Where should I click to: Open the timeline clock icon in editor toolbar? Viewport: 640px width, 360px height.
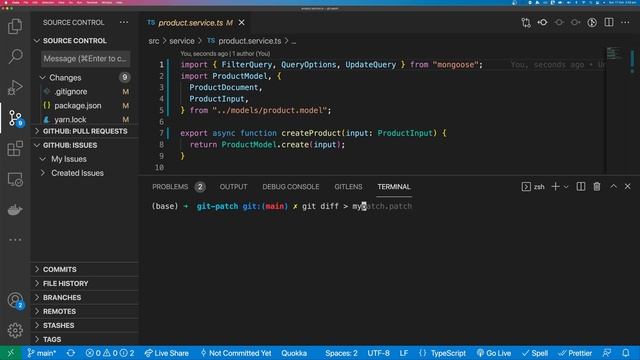pos(592,22)
